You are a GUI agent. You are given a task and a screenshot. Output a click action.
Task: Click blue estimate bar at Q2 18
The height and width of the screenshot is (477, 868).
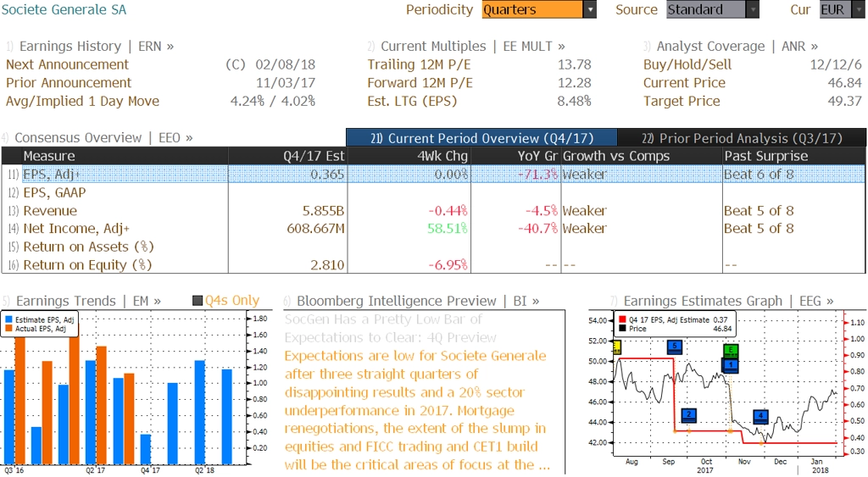click(200, 413)
